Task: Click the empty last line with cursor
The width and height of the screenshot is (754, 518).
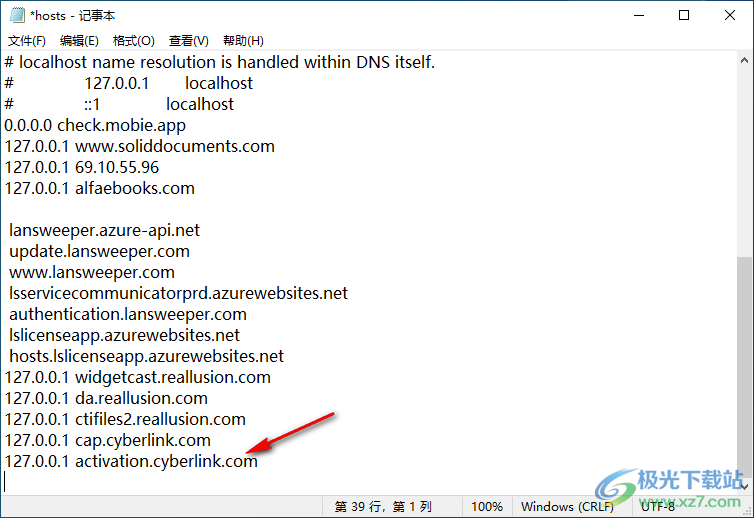Action: 370,482
